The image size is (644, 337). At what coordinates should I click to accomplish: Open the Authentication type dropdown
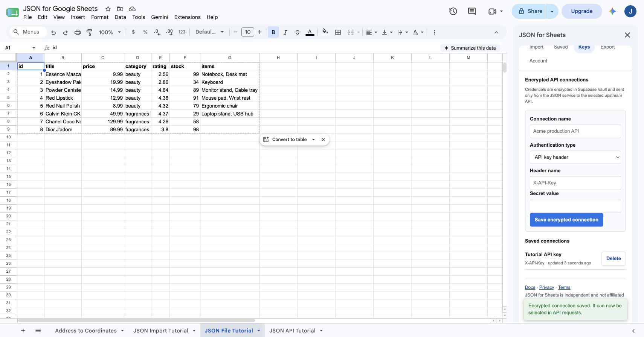point(575,157)
